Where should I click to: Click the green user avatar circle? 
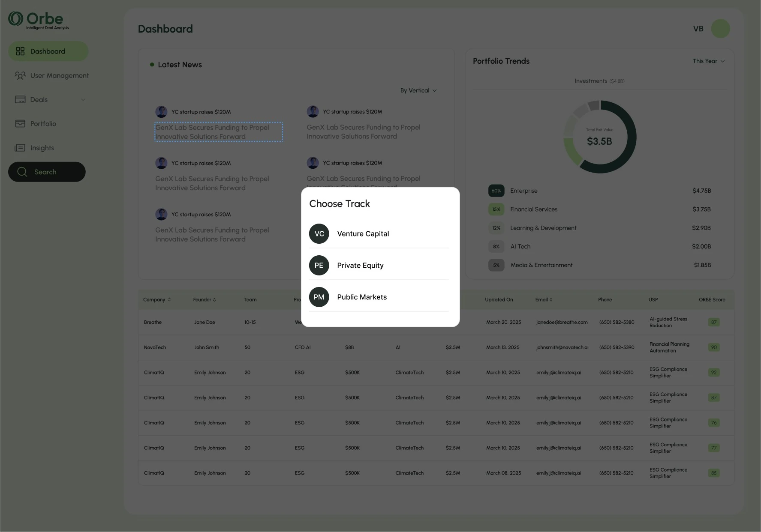tap(721, 29)
